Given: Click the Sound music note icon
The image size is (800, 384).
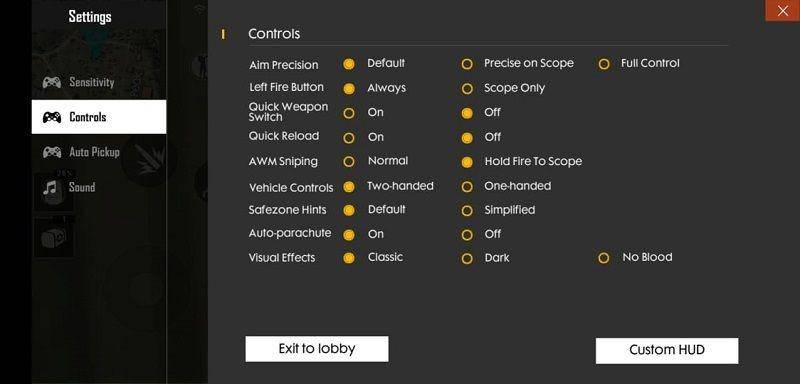Looking at the screenshot, I should point(49,187).
